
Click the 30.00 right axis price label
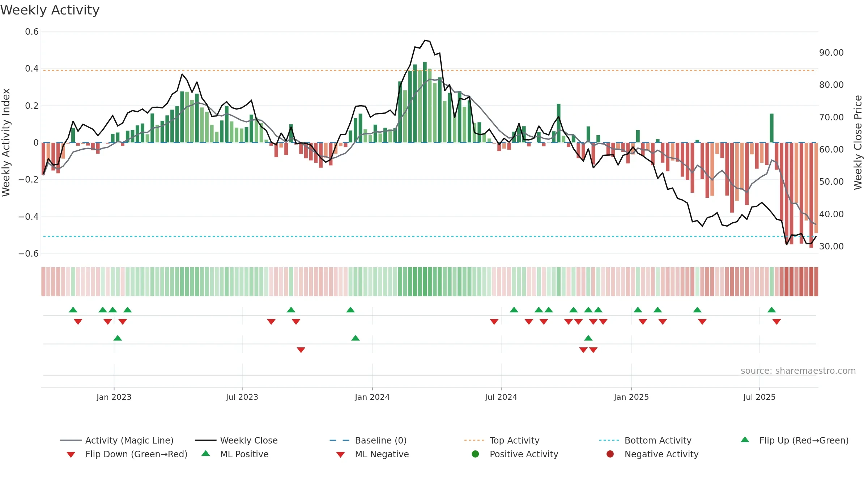[x=831, y=246]
